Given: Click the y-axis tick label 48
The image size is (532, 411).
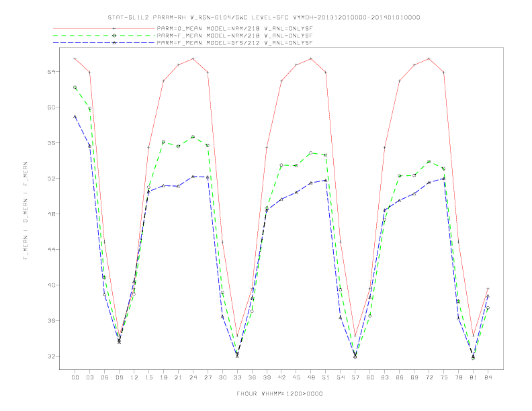Looking at the screenshot, I should click(52, 214).
